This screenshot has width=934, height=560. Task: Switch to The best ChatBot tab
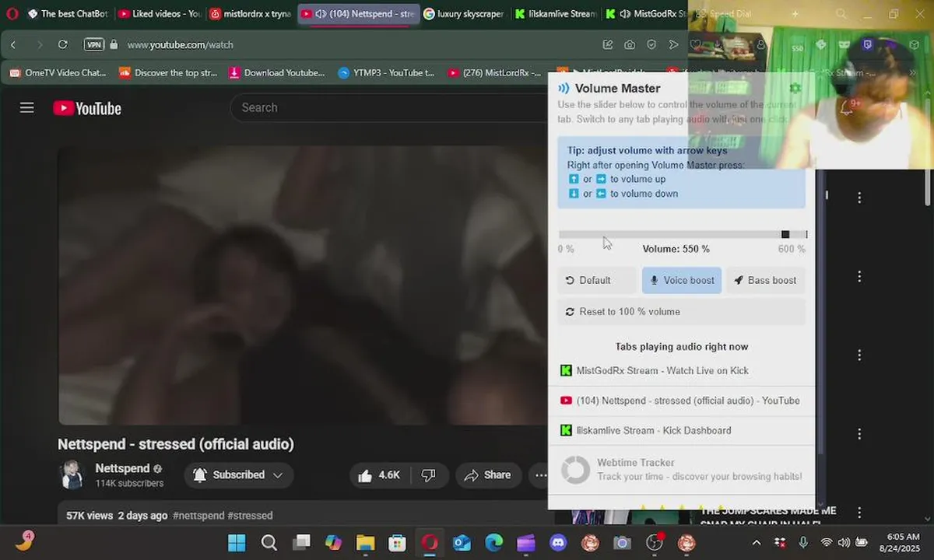(67, 14)
